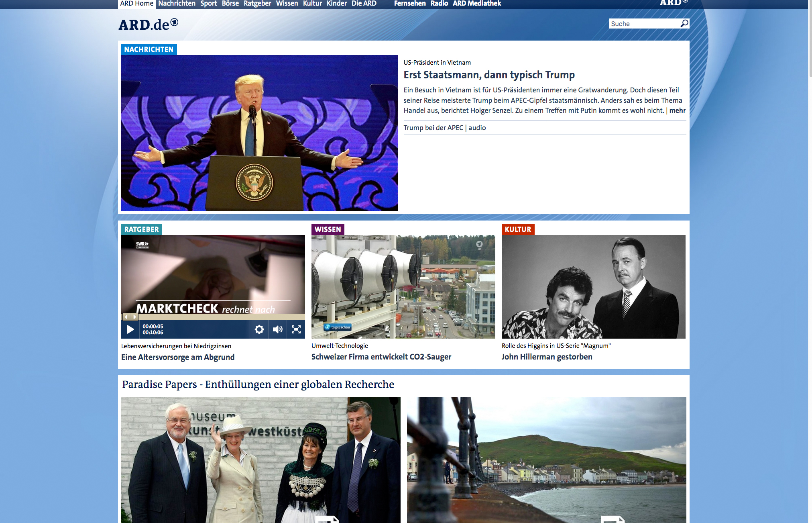Viewport: 812px width, 523px height.
Task: Open museum group photo thumbnail
Action: coord(261,460)
